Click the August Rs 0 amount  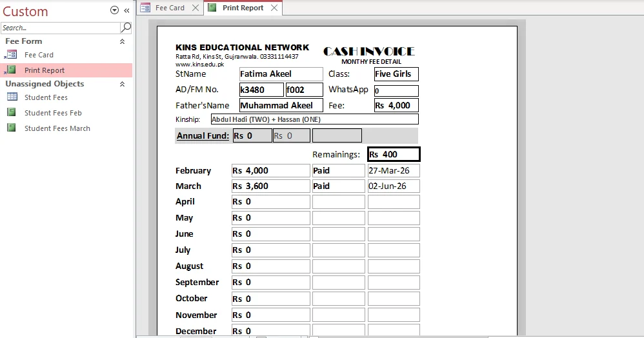click(x=270, y=266)
